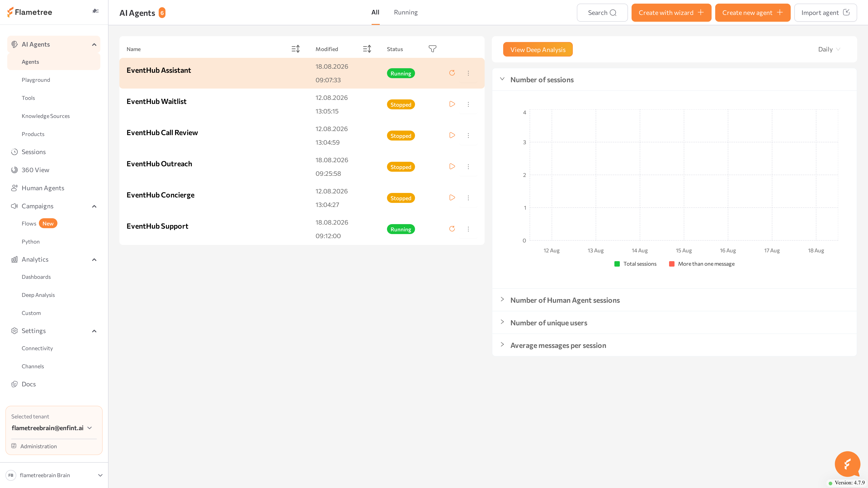Click the Version 4.7.9 status indicator

846,483
